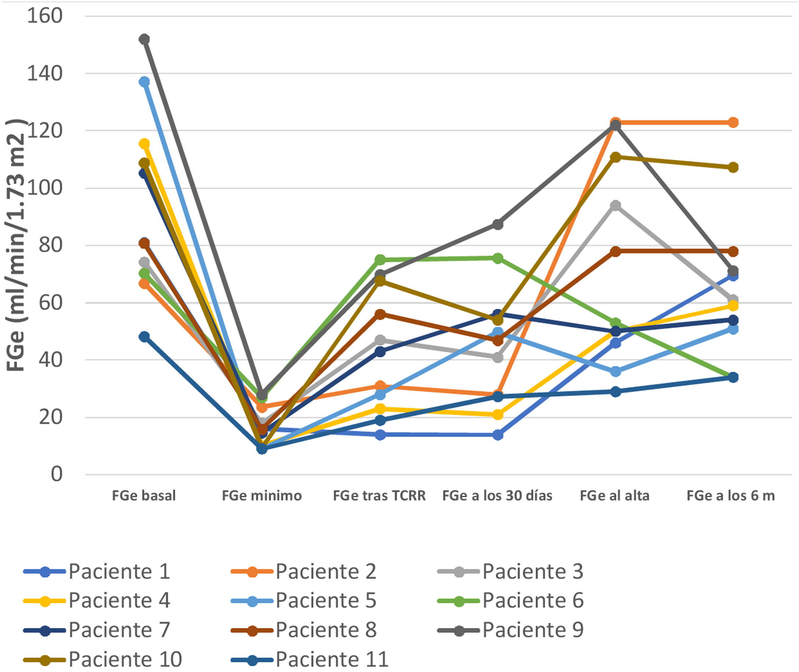The height and width of the screenshot is (672, 799).
Task: Select the FGe minimo category label
Action: (x=262, y=495)
